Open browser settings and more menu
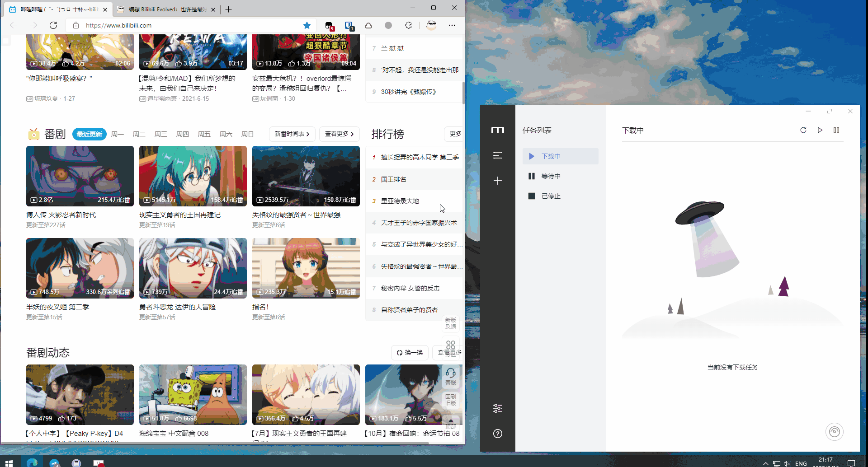This screenshot has width=868, height=467. pyautogui.click(x=452, y=25)
